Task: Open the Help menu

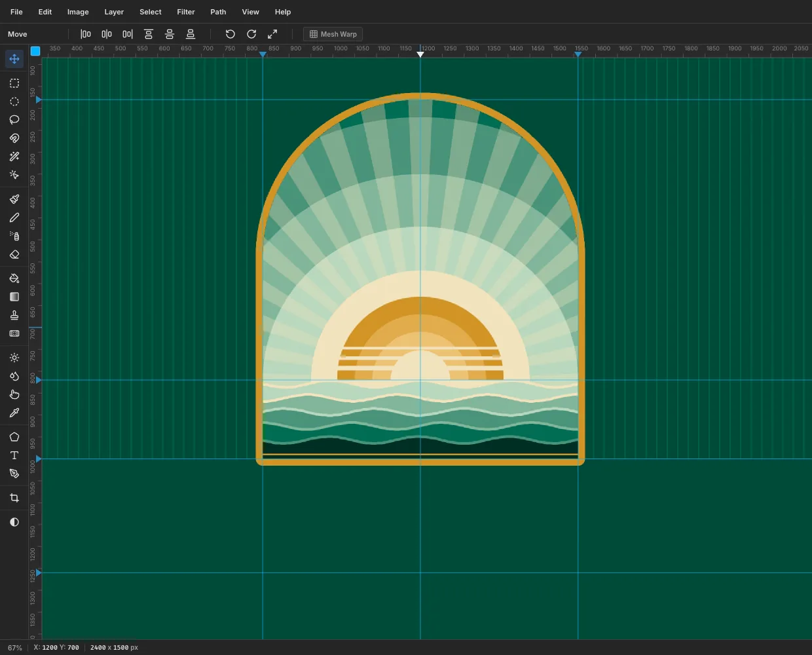Action: click(x=283, y=12)
